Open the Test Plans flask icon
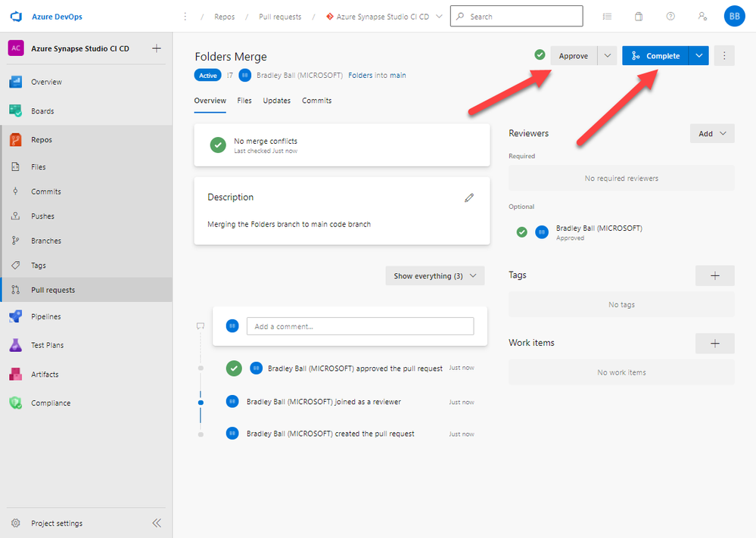The width and height of the screenshot is (756, 538). click(15, 345)
